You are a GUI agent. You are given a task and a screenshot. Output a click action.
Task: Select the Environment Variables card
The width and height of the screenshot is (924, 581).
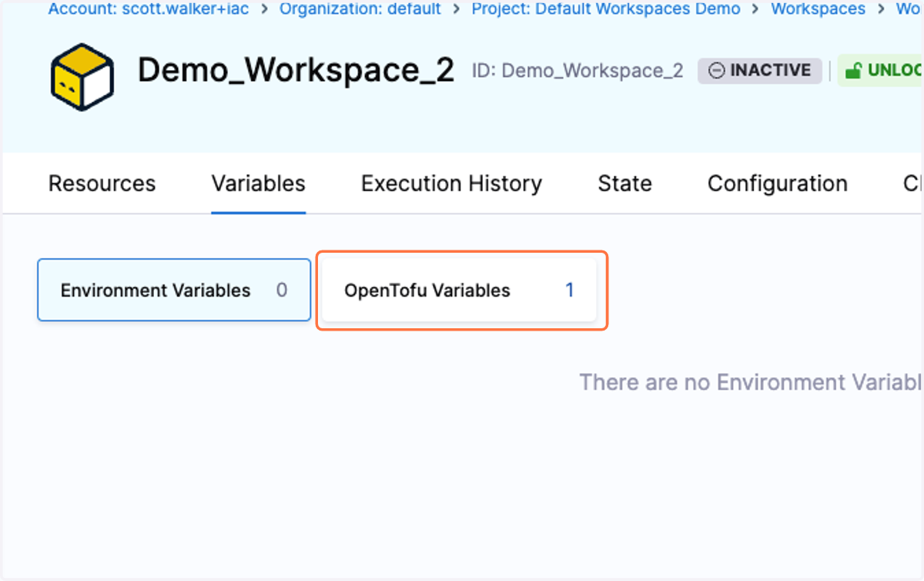click(174, 290)
